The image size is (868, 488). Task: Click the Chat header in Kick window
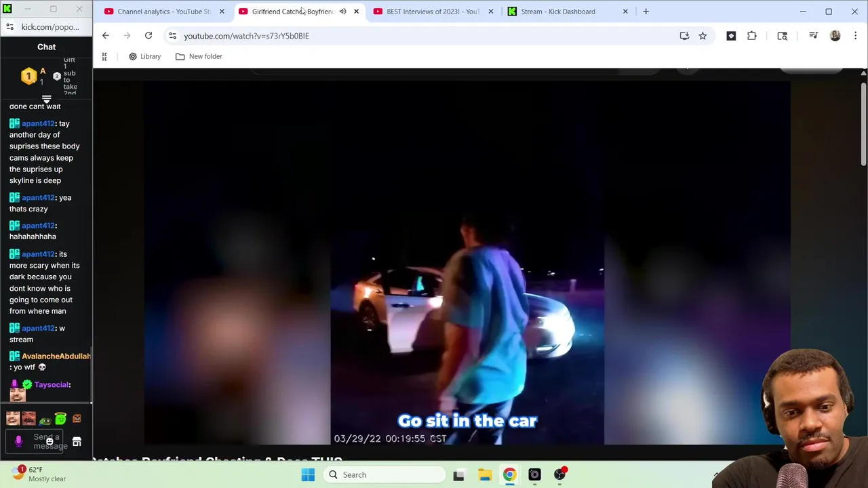46,47
